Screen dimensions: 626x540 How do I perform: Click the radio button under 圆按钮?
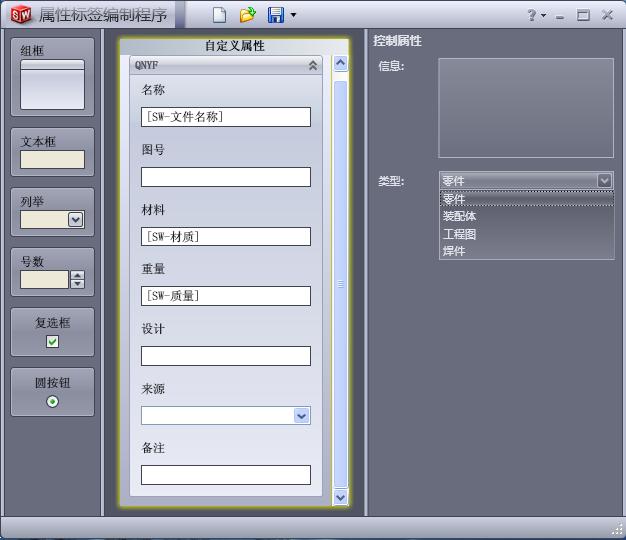point(52,402)
